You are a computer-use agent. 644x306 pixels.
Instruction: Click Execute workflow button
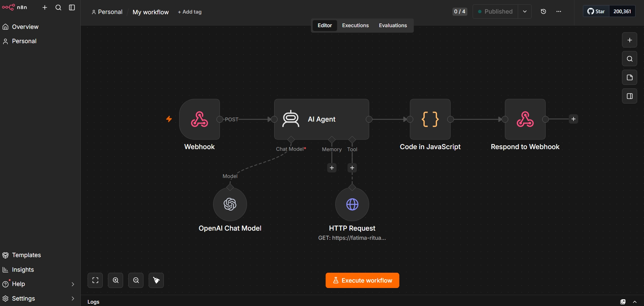click(362, 280)
